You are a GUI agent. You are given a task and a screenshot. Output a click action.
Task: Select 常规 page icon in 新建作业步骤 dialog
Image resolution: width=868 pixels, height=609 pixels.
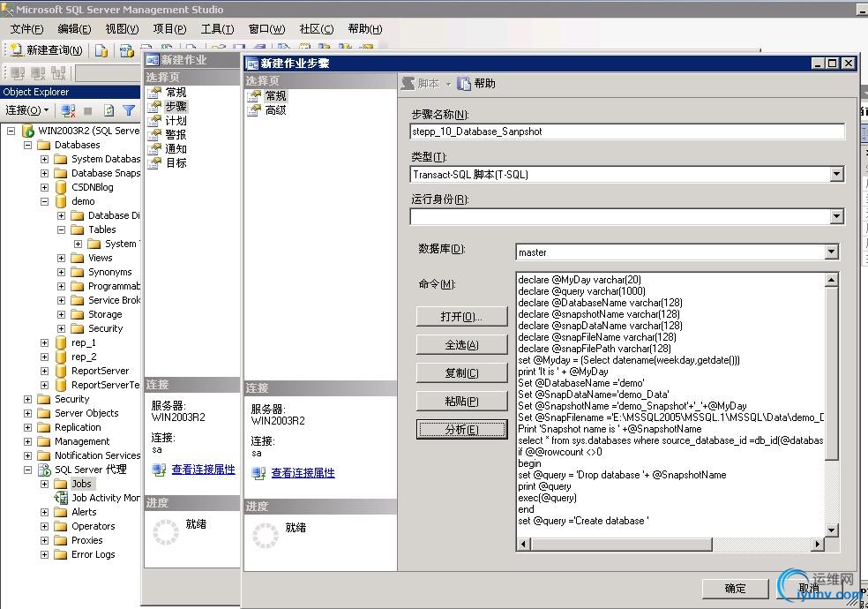pyautogui.click(x=254, y=96)
